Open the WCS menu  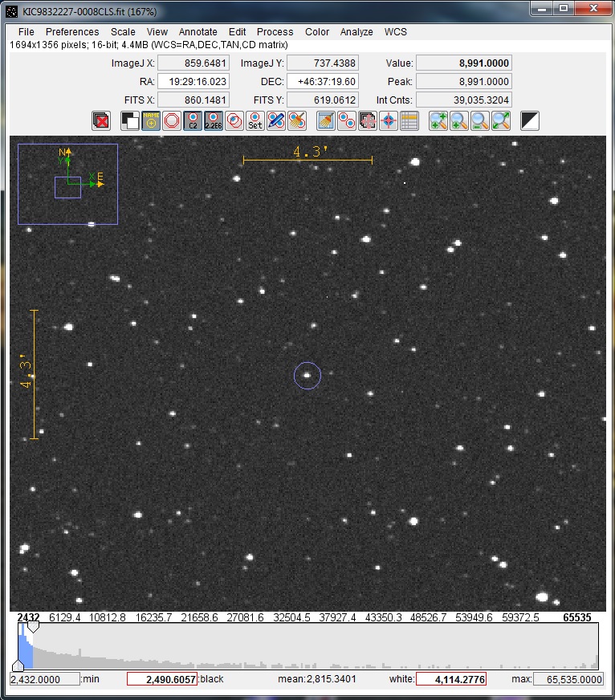tap(395, 32)
